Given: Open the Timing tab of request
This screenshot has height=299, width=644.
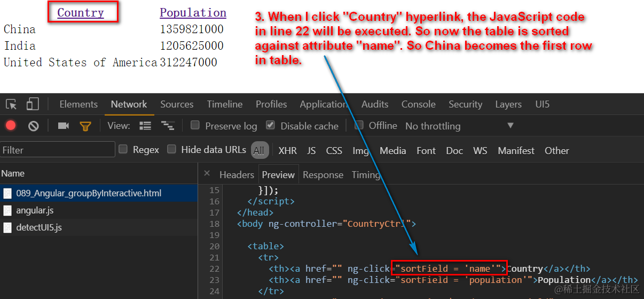Looking at the screenshot, I should tap(366, 175).
